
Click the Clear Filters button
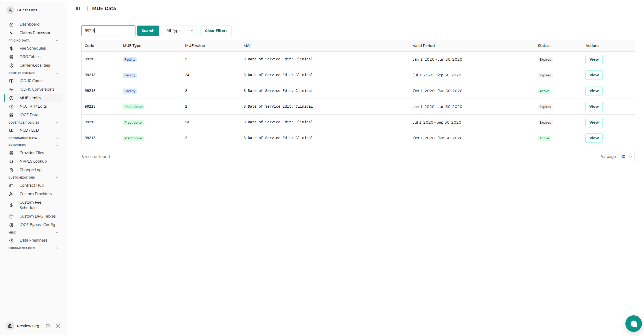tap(216, 31)
